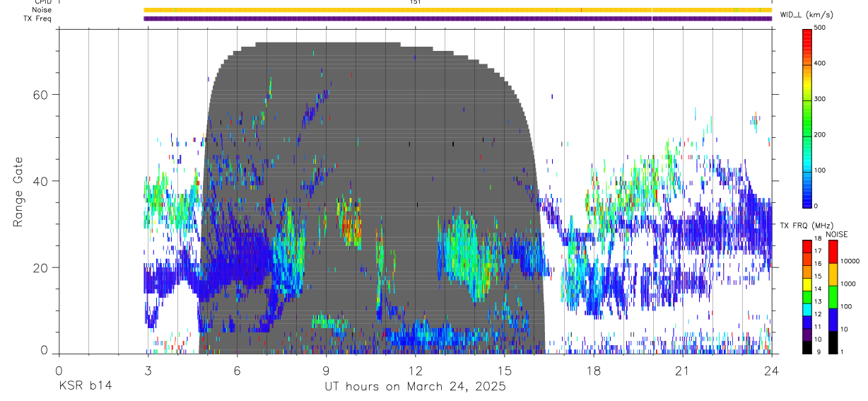Click the '10000' label on the NOISE legend
Screen dimensions: 868x401
pyautogui.click(x=851, y=261)
